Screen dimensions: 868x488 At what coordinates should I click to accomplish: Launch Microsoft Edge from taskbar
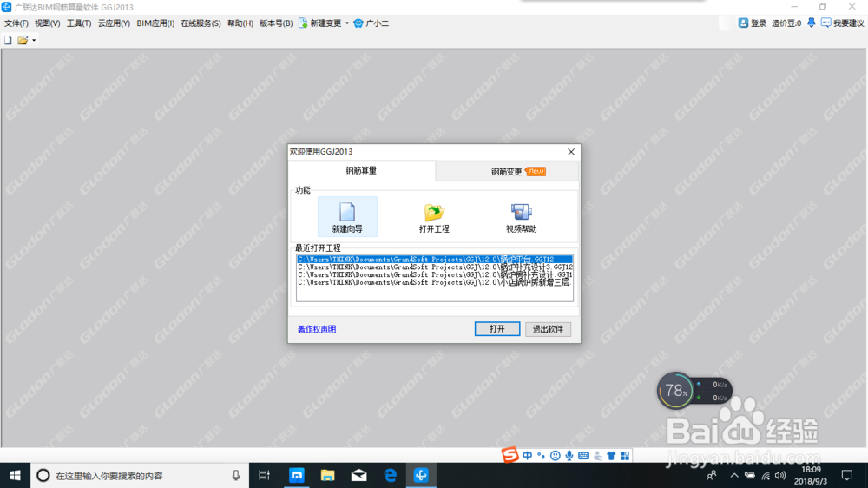point(390,475)
